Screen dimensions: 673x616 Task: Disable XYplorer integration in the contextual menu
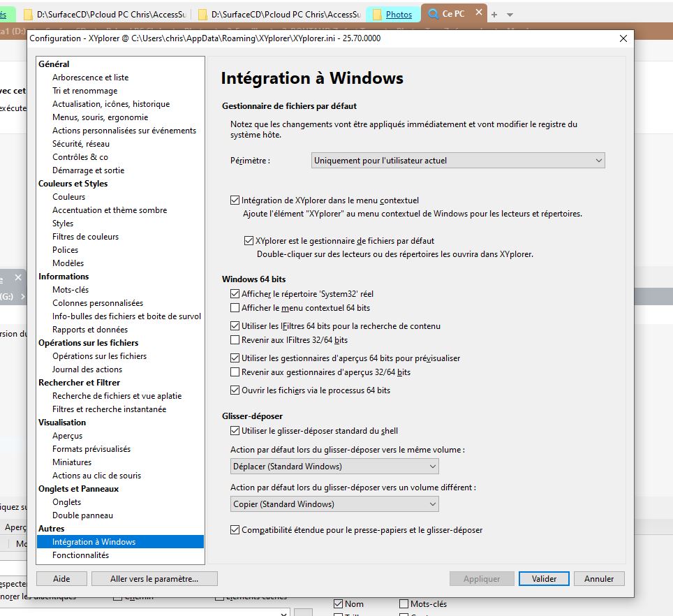[x=236, y=200]
